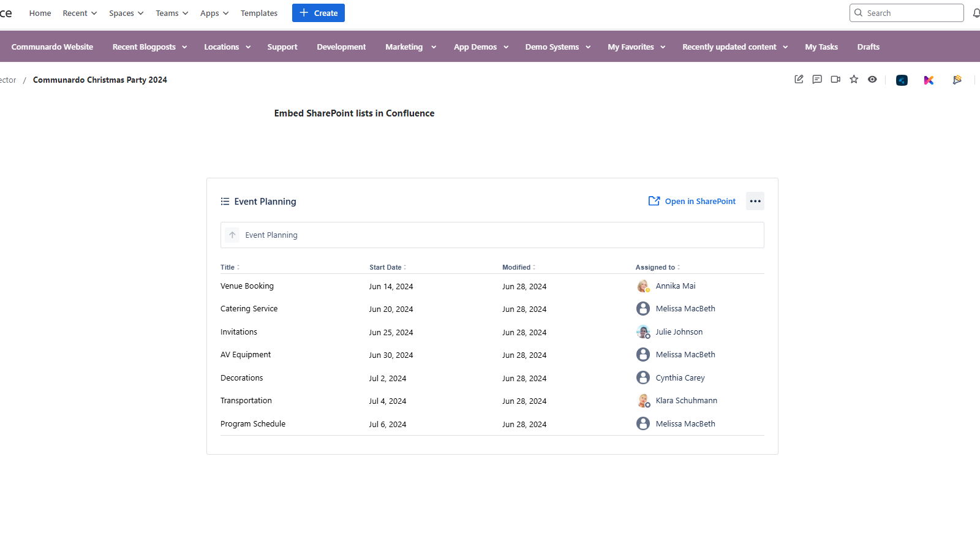The height and width of the screenshot is (546, 980).
Task: Expand the Recent dropdown
Action: [80, 13]
